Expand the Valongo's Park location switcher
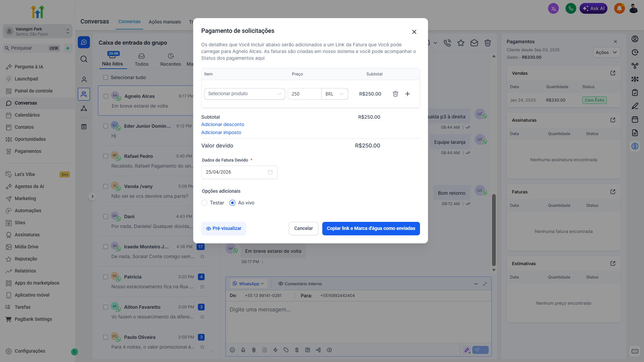Image resolution: width=644 pixels, height=362 pixels. (x=38, y=31)
